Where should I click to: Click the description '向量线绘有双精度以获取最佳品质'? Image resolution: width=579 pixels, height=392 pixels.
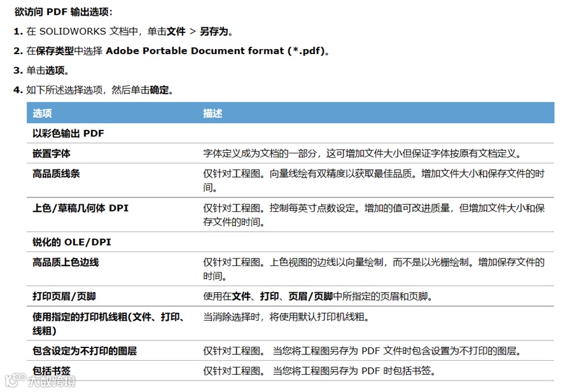tap(341, 174)
